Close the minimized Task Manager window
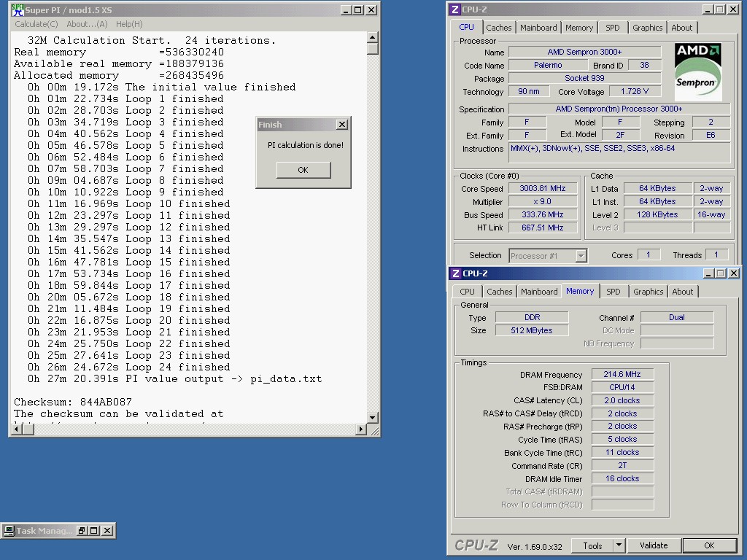This screenshot has width=747, height=560. (108, 531)
